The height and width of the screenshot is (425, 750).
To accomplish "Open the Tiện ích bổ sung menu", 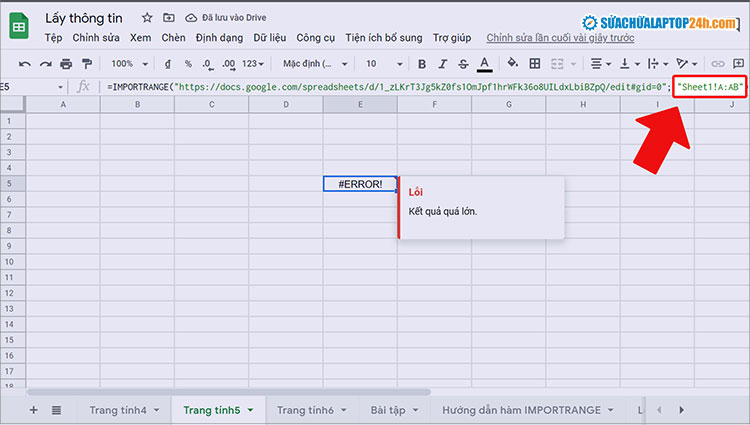I will (x=384, y=37).
